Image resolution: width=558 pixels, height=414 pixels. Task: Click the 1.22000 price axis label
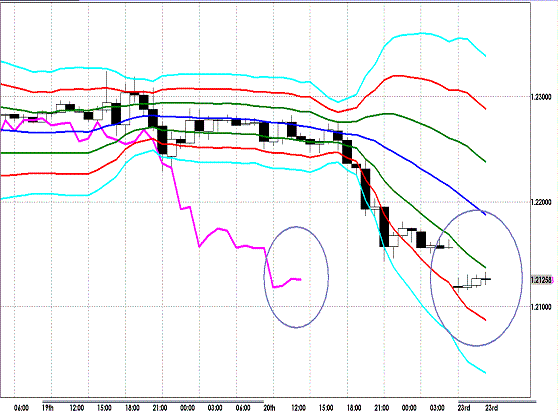click(541, 202)
